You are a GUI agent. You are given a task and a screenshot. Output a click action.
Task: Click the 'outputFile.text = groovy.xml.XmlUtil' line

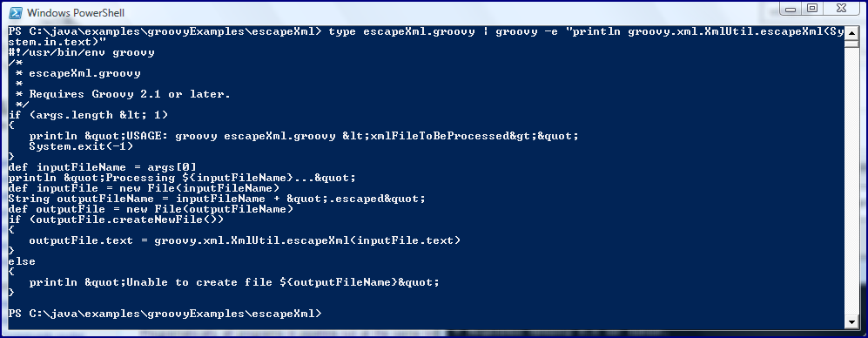point(245,240)
